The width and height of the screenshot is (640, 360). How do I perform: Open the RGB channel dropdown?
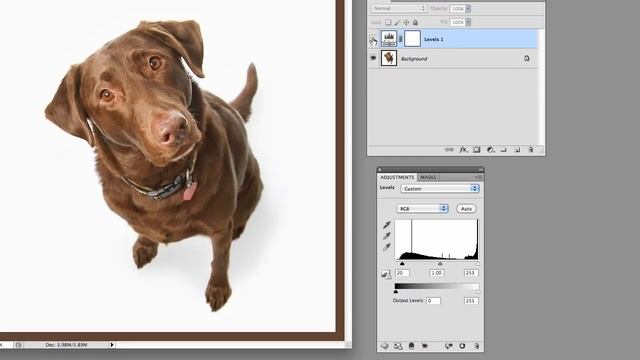click(x=422, y=209)
